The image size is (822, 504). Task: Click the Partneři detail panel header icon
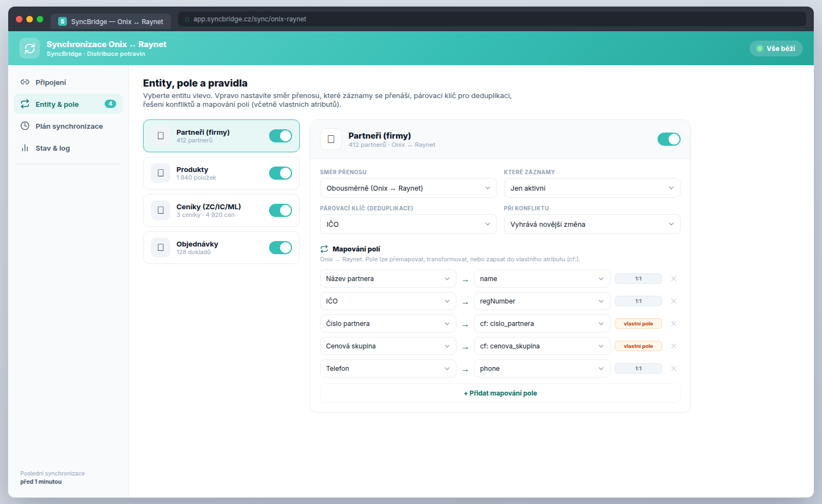pyautogui.click(x=331, y=139)
